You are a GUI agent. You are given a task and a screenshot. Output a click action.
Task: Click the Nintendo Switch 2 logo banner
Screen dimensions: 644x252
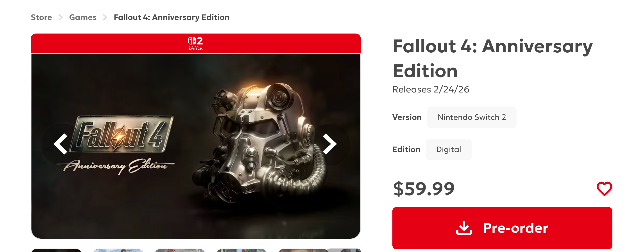point(195,43)
